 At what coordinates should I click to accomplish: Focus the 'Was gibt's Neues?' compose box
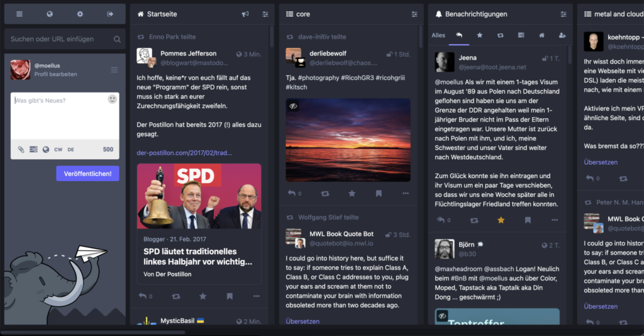tap(65, 116)
